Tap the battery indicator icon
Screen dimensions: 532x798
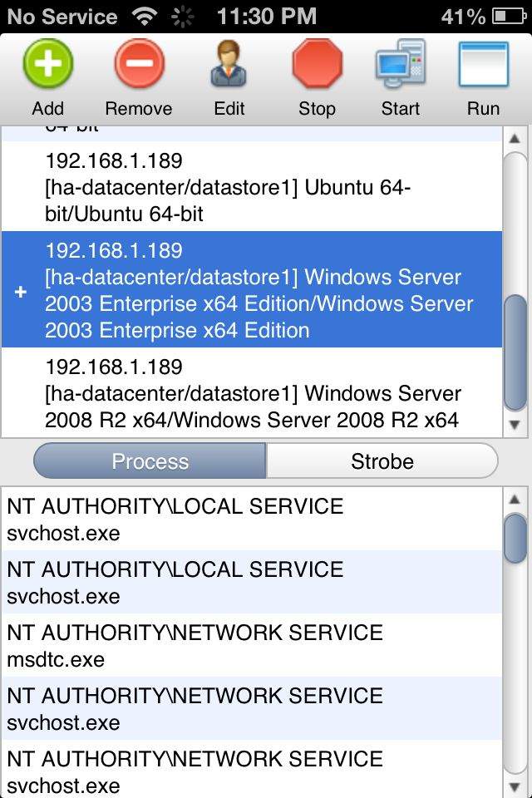pos(510,16)
